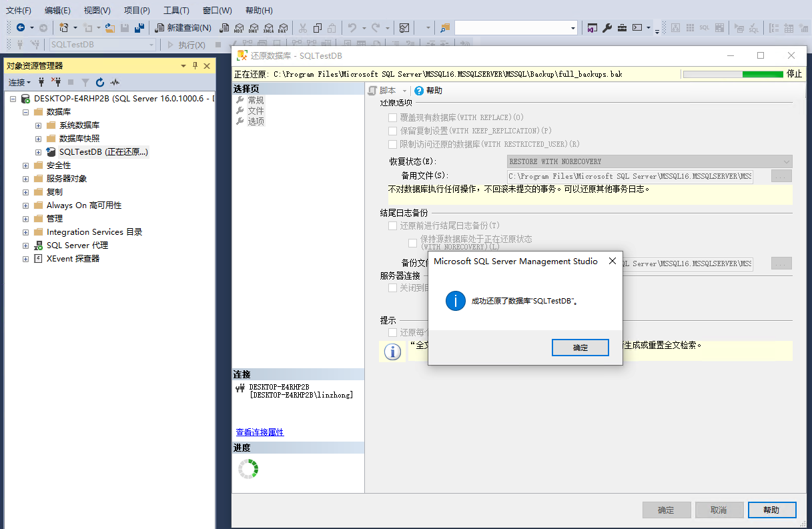Open the SQLTestDB database selector combo
This screenshot has width=812, height=529.
click(102, 45)
